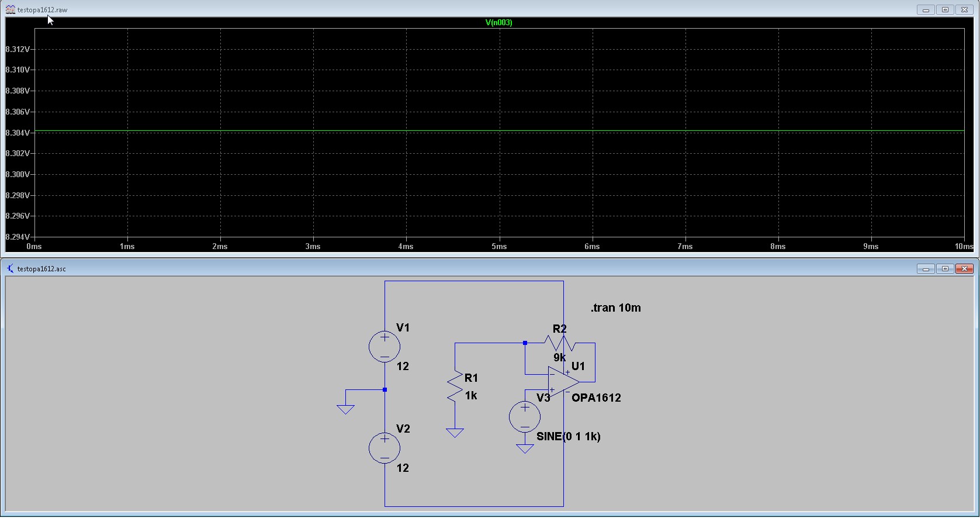Click the V1 source label
The width and height of the screenshot is (980, 518).
point(403,327)
